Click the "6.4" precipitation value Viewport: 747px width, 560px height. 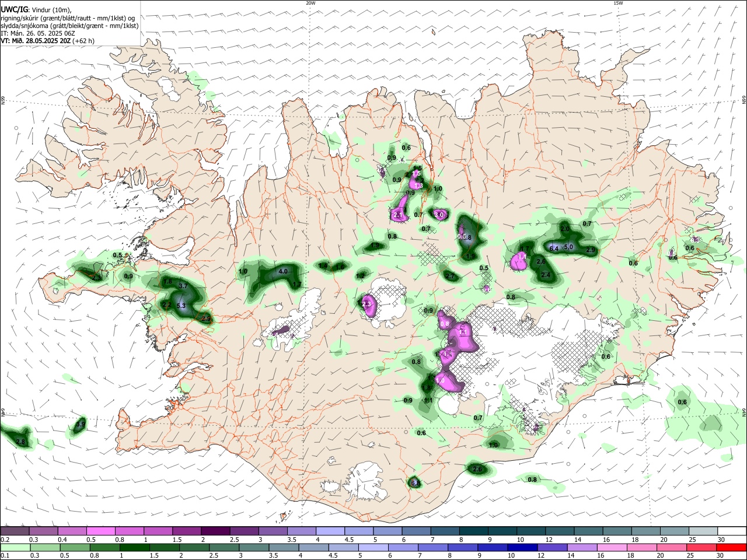(554, 249)
